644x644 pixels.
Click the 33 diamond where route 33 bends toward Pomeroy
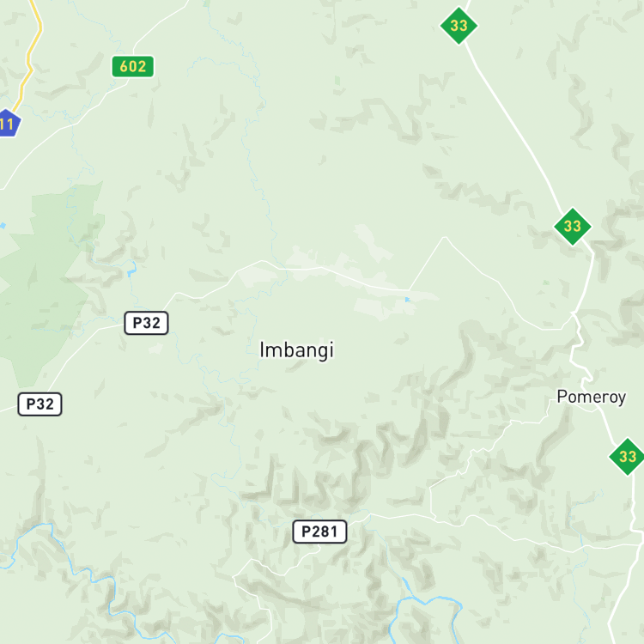coord(573,227)
